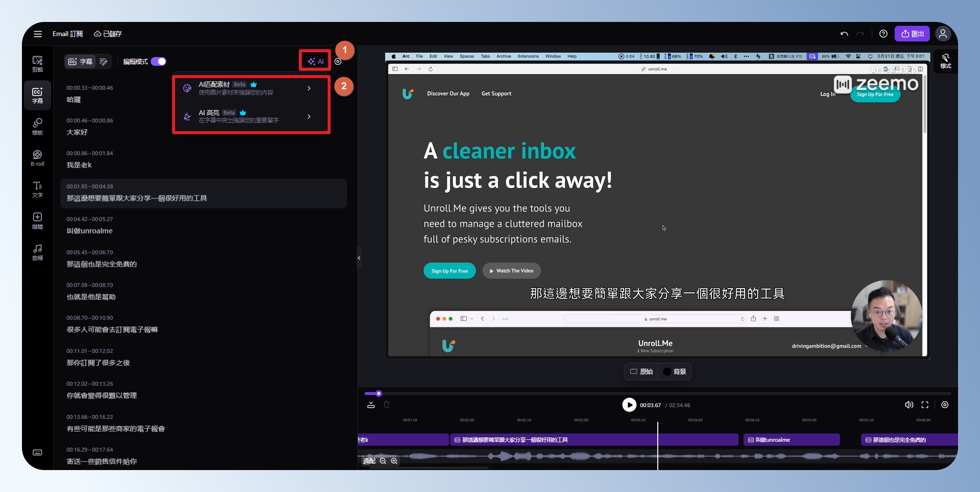Open the 音頻 audio panel
The width and height of the screenshot is (980, 492).
pos(38,252)
